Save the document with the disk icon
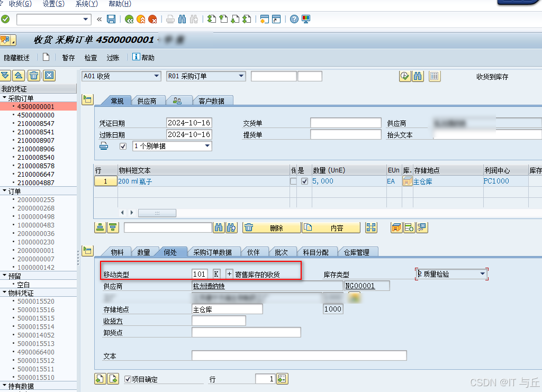Viewport: 542px width, 392px height. [110, 19]
